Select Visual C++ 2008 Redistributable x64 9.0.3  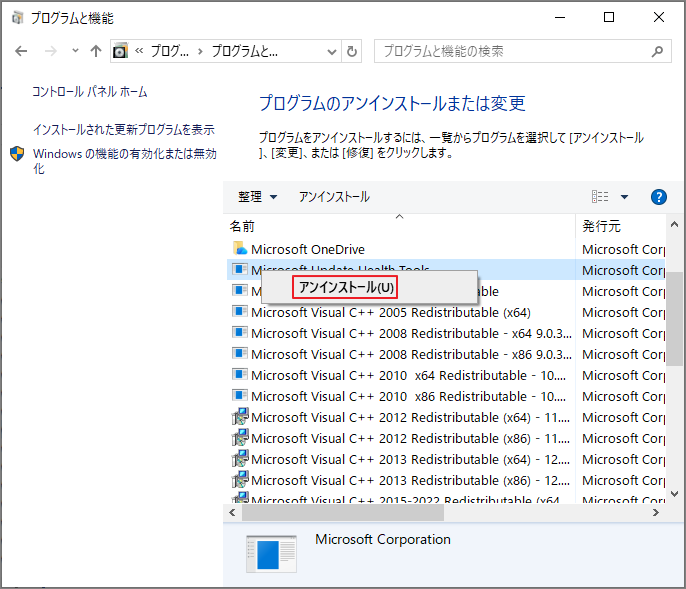pos(411,333)
